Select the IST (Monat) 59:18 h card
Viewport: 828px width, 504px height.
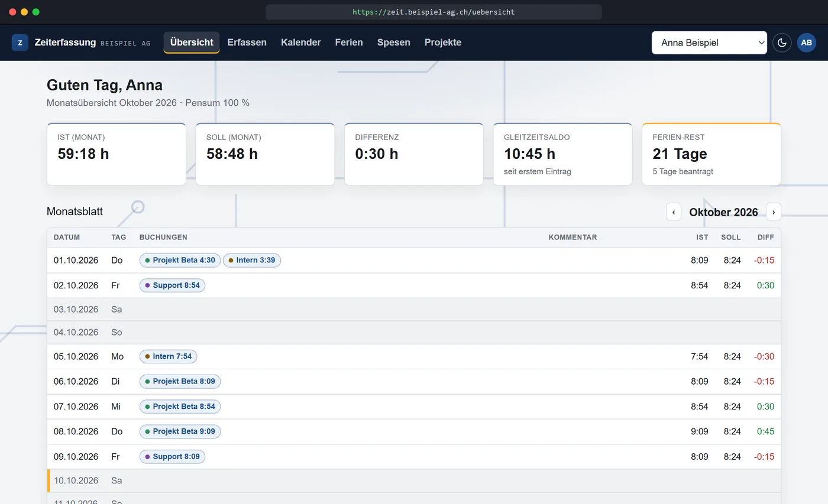(x=117, y=154)
